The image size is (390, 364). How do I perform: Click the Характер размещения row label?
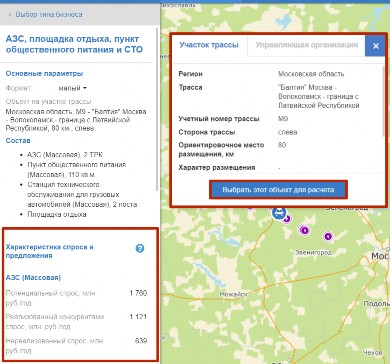pyautogui.click(x=217, y=168)
